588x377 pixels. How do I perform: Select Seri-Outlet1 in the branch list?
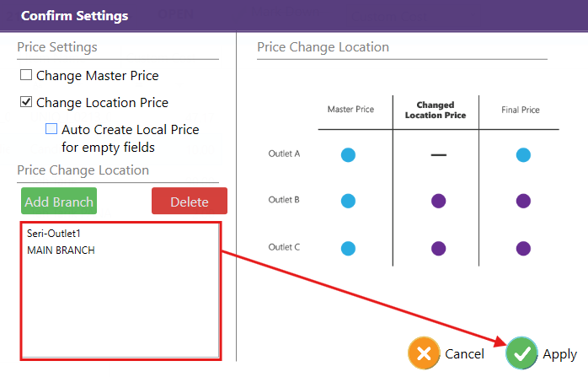click(x=52, y=234)
